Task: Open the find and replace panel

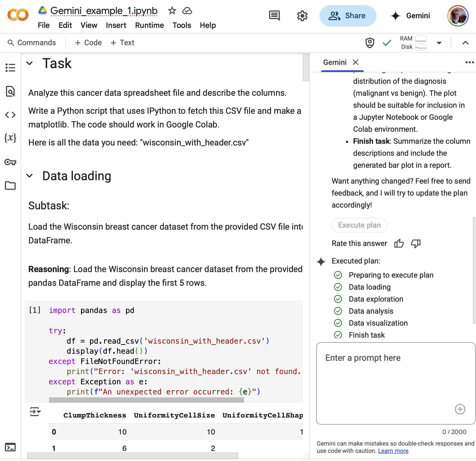Action: click(10, 92)
